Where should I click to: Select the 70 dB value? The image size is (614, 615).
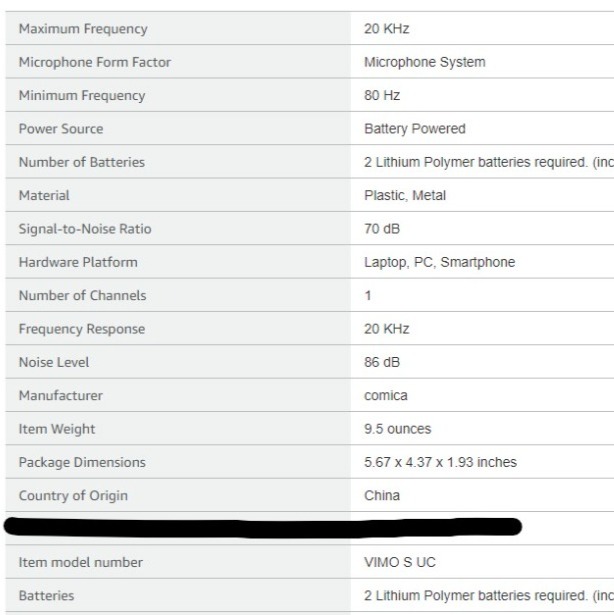382,229
